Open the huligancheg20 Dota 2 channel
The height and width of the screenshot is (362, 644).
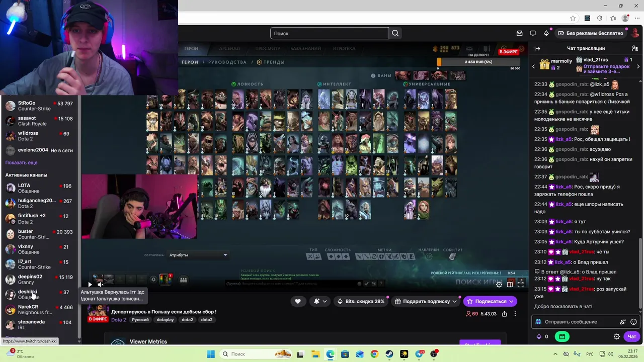pyautogui.click(x=39, y=203)
